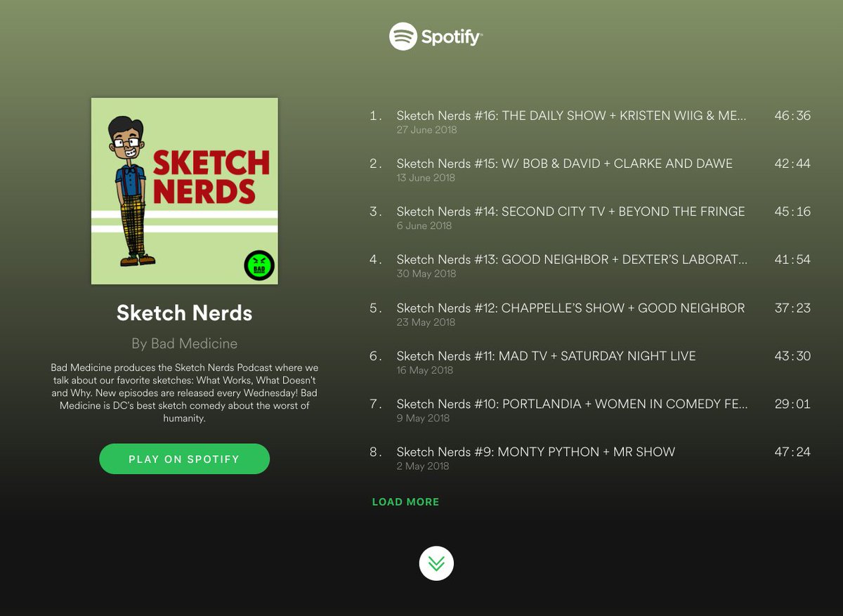843x616 pixels.
Task: Play episode #10 Portlandia + Women in Comedy
Action: pos(572,404)
